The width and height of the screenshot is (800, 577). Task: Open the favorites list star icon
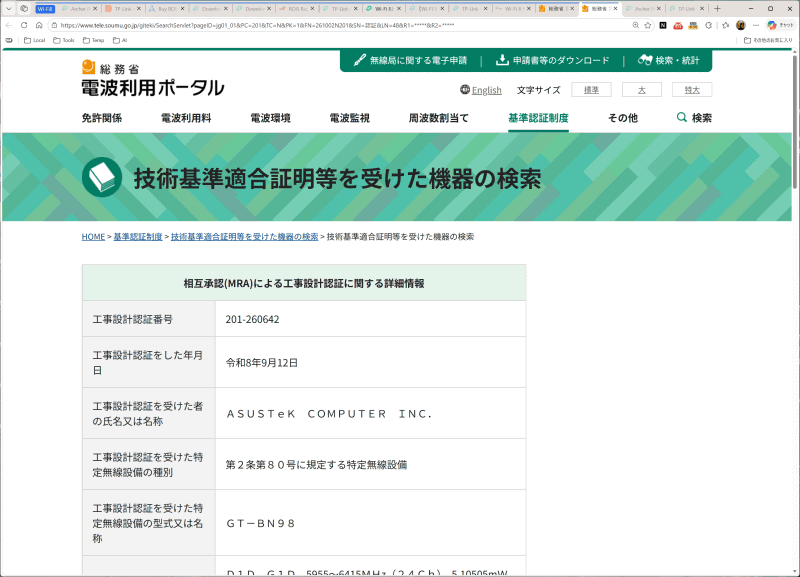click(726, 25)
